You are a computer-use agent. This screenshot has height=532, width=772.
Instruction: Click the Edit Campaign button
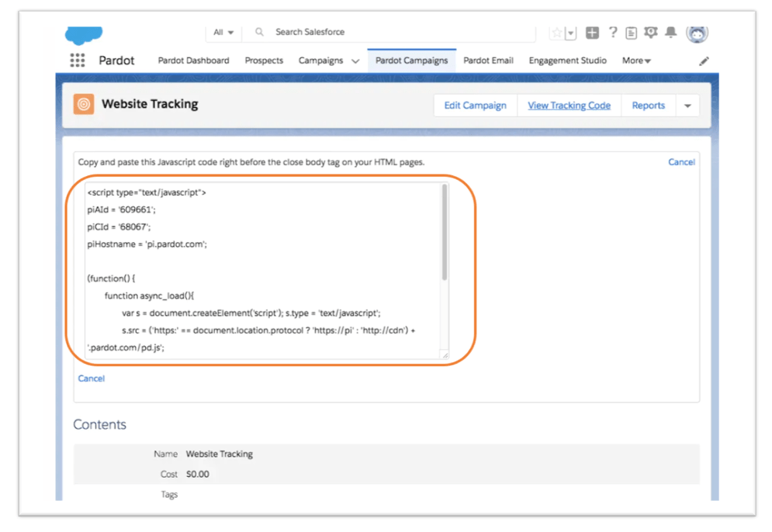click(x=475, y=105)
